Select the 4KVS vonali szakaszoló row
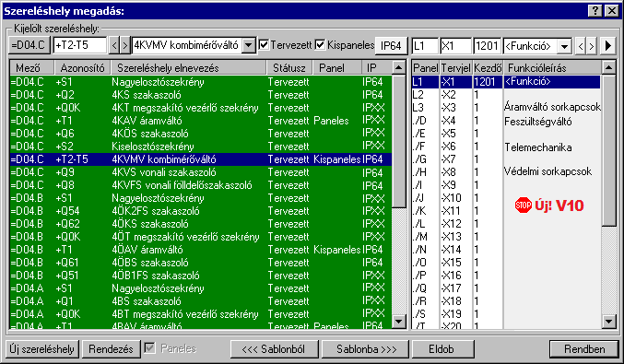Viewport: 624px width, 364px height. click(201, 172)
